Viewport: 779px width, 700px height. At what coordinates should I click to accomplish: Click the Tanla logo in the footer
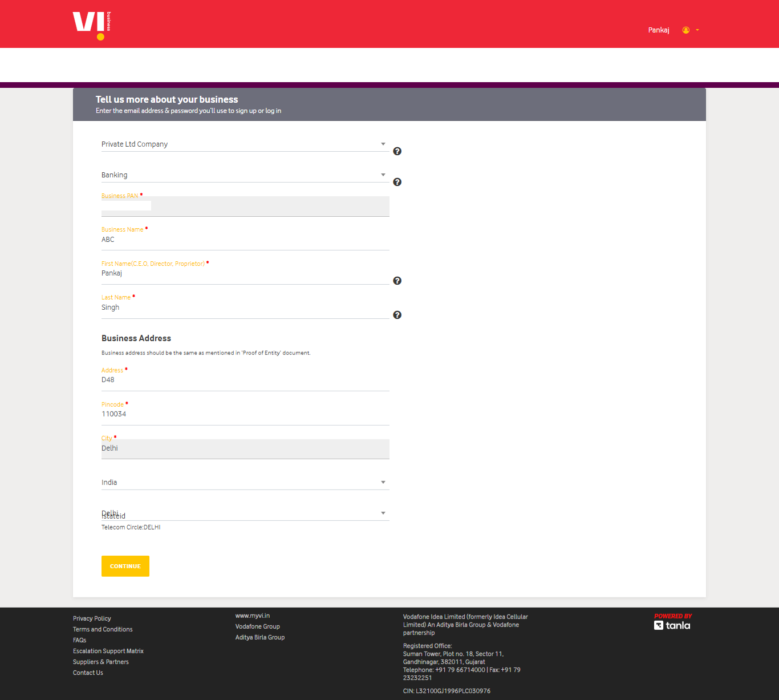[x=672, y=625]
